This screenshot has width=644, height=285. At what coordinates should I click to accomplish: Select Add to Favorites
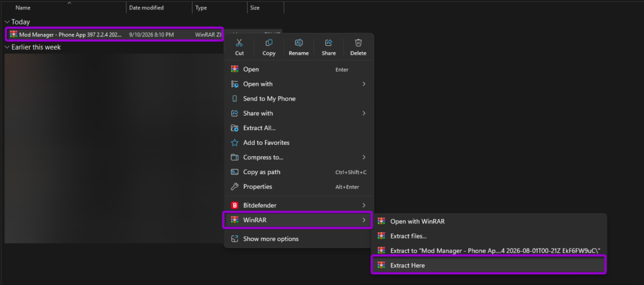tap(299, 142)
